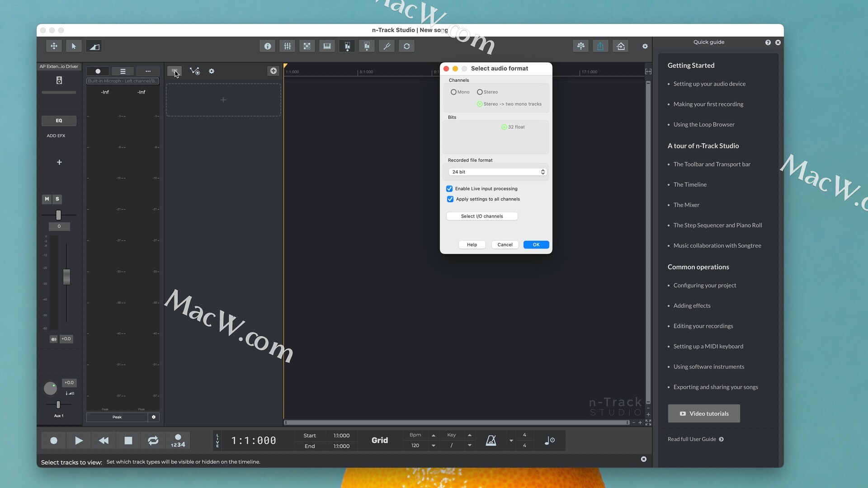Image resolution: width=868 pixels, height=488 pixels.
Task: Mute the master channel with M
Action: (x=47, y=199)
